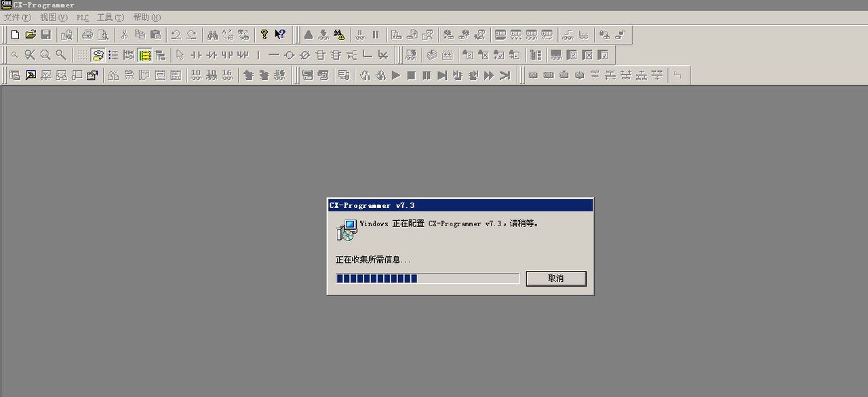Print the ladder program

coord(87,35)
